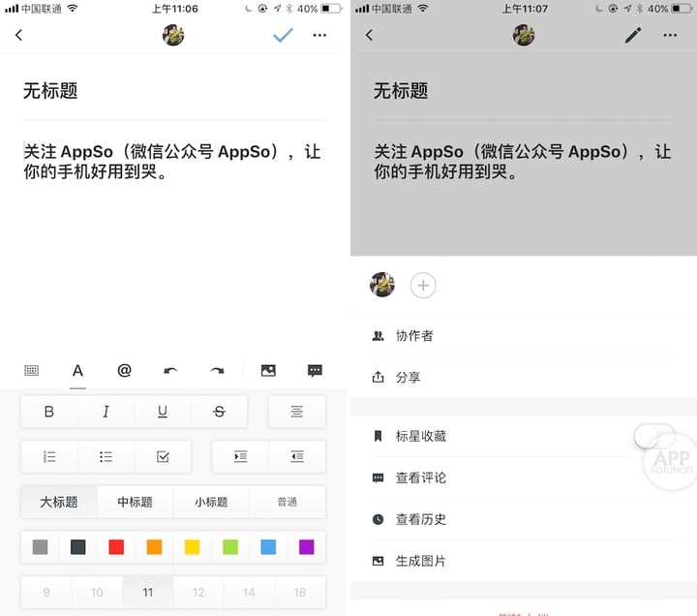Screen dimensions: 697x616
Task: Tap the avatar in right screen header
Action: click(x=524, y=35)
